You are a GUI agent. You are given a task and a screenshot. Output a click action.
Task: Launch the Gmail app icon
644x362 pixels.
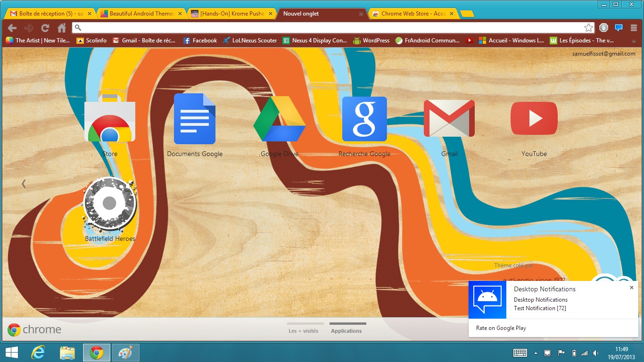[x=449, y=118]
